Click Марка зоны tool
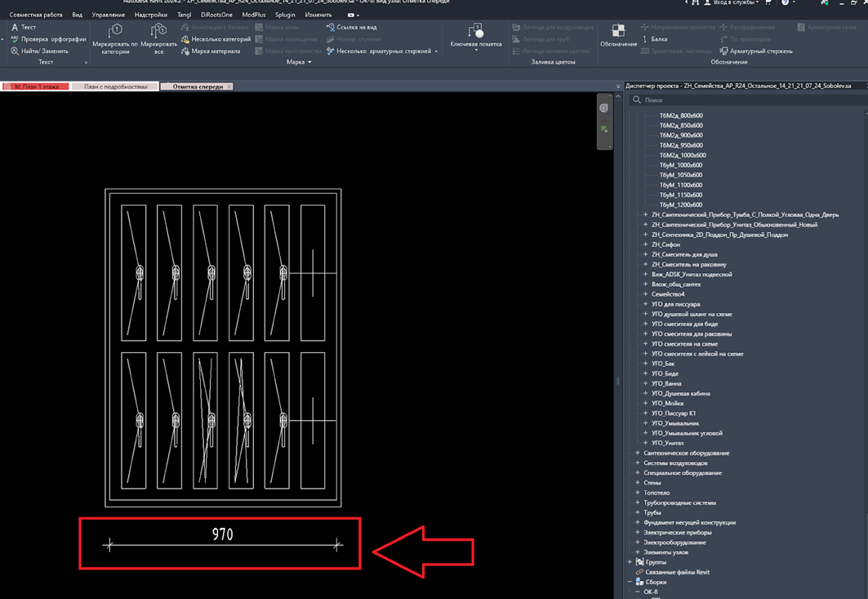This screenshot has height=599, width=868. pos(277,27)
